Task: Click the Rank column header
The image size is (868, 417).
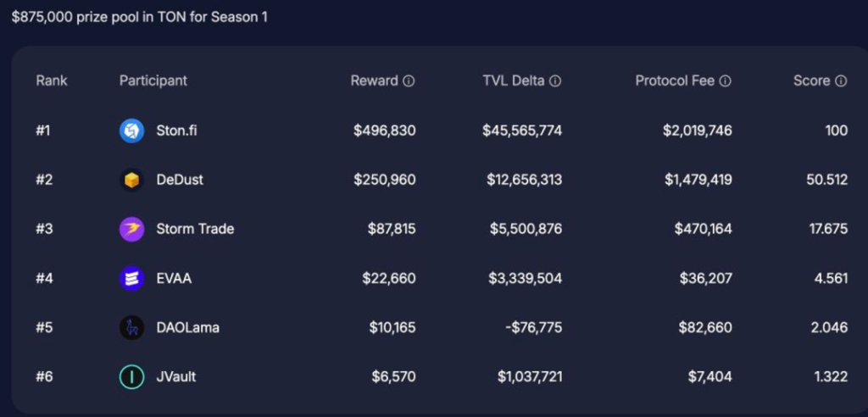Action: [x=52, y=81]
